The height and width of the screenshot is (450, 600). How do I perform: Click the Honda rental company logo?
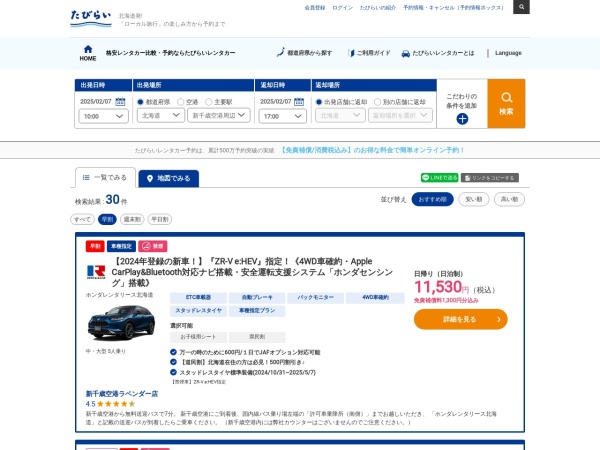coord(96,272)
